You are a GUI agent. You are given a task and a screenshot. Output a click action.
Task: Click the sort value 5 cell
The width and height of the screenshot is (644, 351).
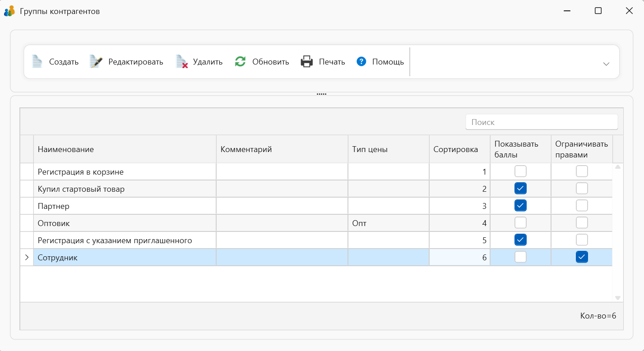click(x=460, y=240)
